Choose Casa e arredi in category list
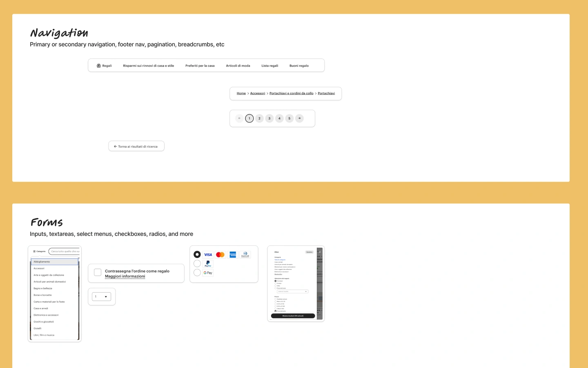Viewport: 588px width, 368px height. 54,308
